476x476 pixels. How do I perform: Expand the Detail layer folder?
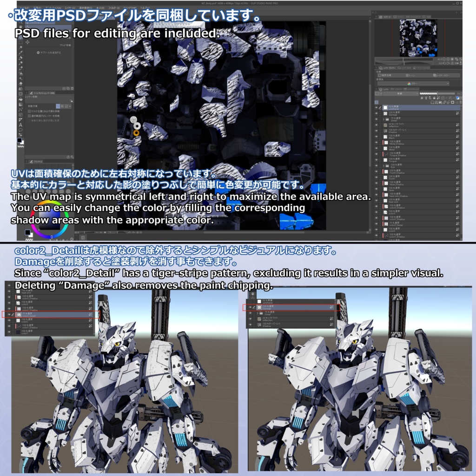(x=383, y=119)
